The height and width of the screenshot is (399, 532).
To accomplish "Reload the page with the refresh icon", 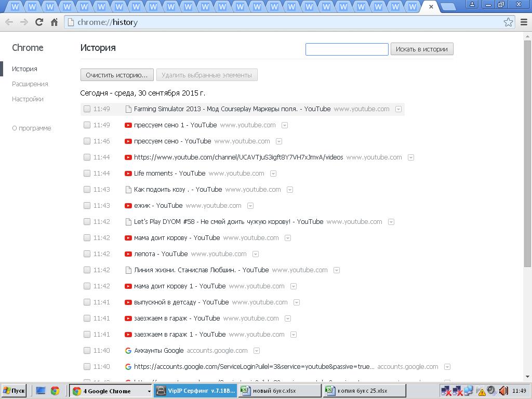I will pos(39,22).
